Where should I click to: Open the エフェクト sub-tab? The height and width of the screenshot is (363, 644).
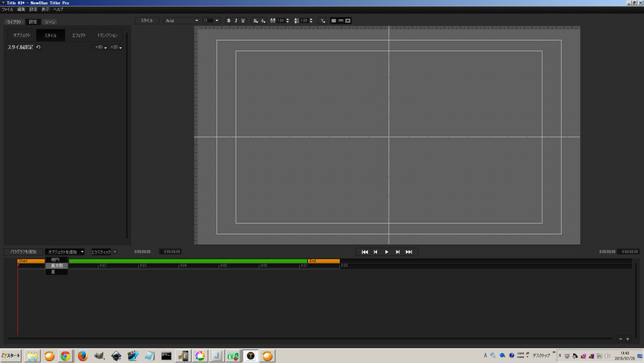click(79, 35)
